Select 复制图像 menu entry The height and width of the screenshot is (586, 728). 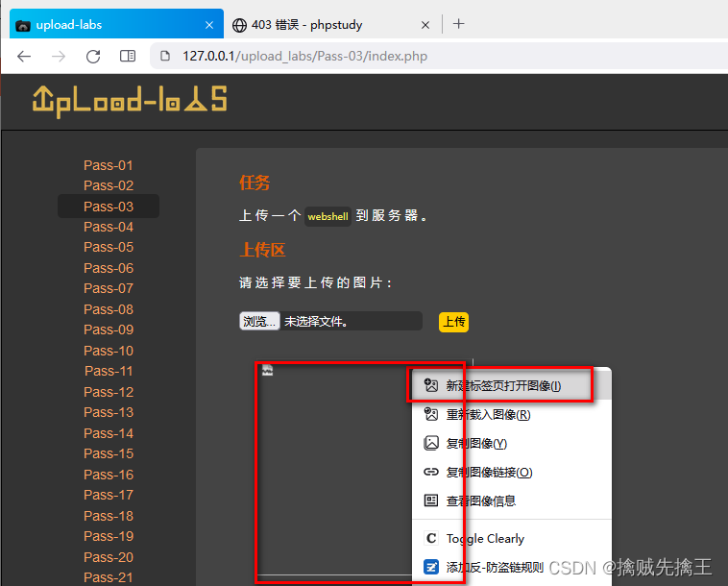click(511, 443)
